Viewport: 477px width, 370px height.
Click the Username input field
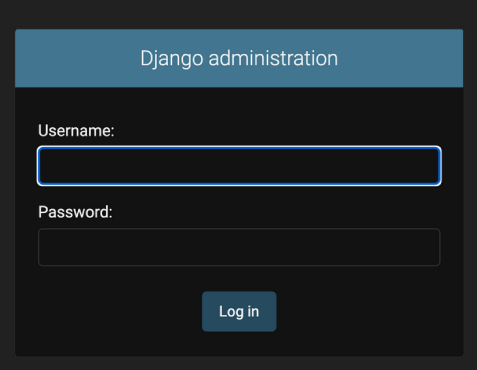coord(239,166)
